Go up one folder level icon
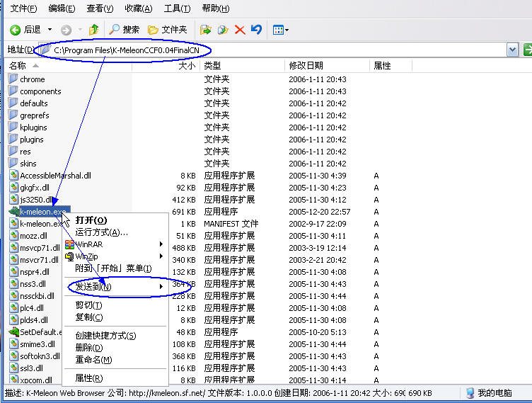This screenshot has height=403, width=532. click(93, 30)
